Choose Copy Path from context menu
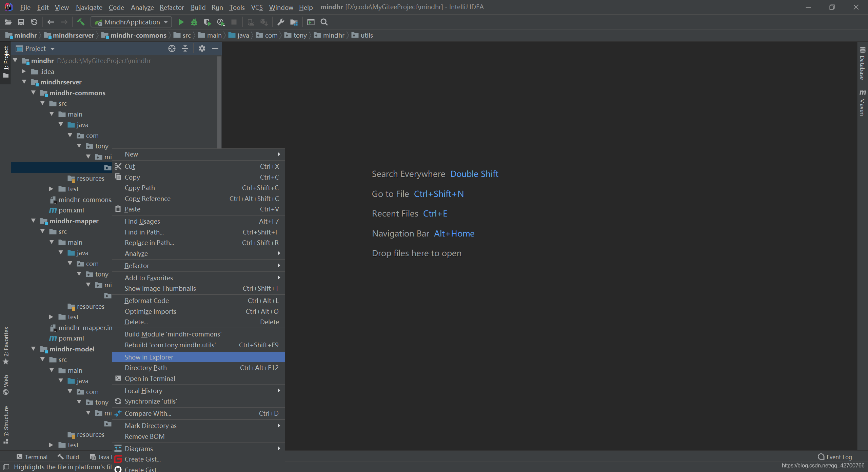 coord(198,188)
